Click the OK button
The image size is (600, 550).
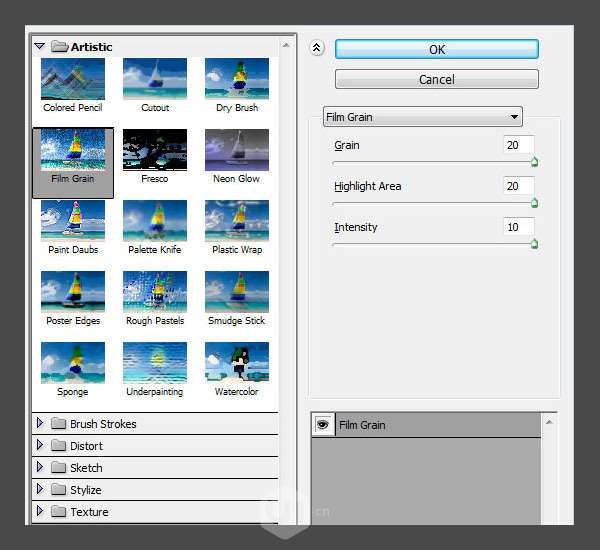(437, 49)
